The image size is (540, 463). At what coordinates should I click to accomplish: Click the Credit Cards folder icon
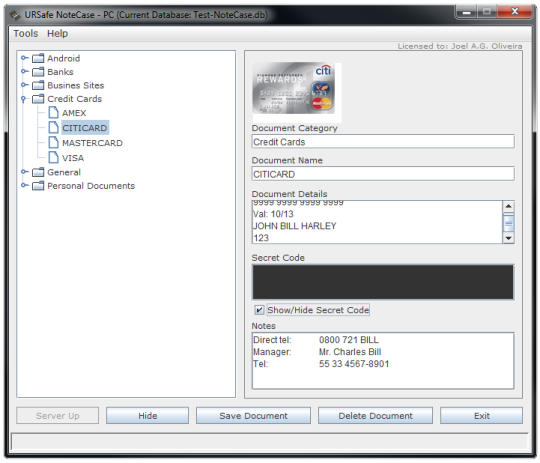pos(38,99)
